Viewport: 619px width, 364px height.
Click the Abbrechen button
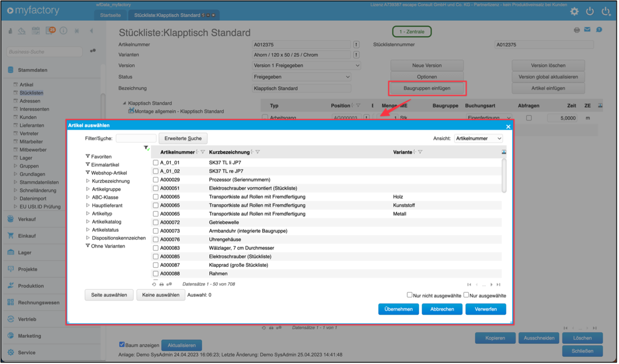click(x=442, y=309)
